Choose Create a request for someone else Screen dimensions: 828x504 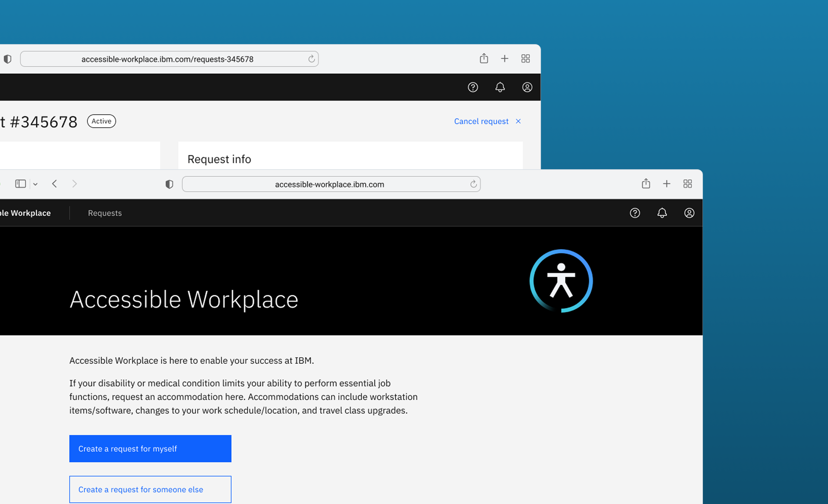[150, 489]
